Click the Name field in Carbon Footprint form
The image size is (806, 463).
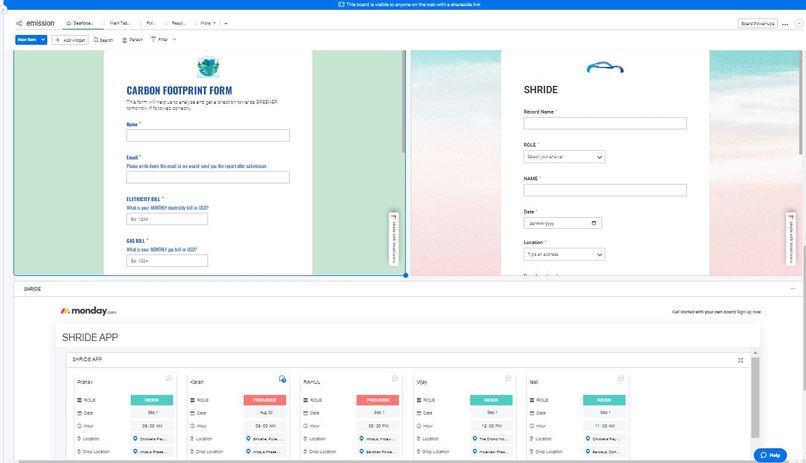tap(208, 135)
